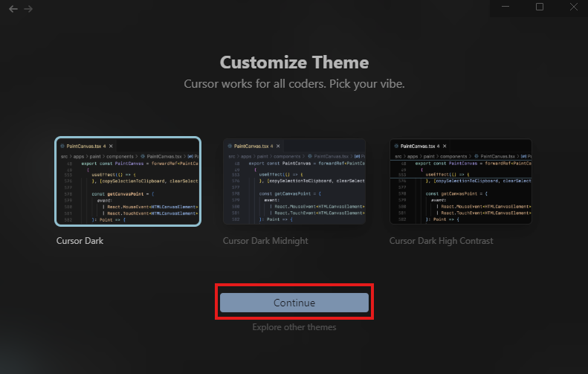The image size is (588, 374).
Task: Click the Cursor Dark label
Action: (80, 241)
